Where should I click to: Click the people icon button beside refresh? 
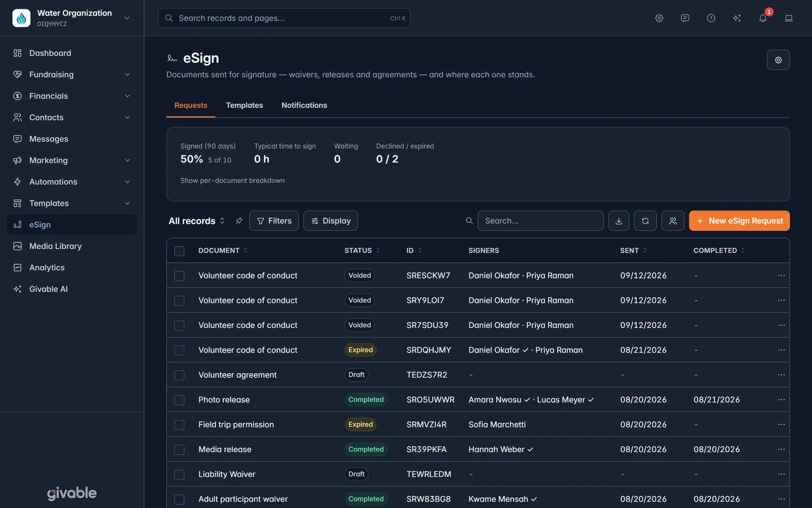[x=673, y=221]
